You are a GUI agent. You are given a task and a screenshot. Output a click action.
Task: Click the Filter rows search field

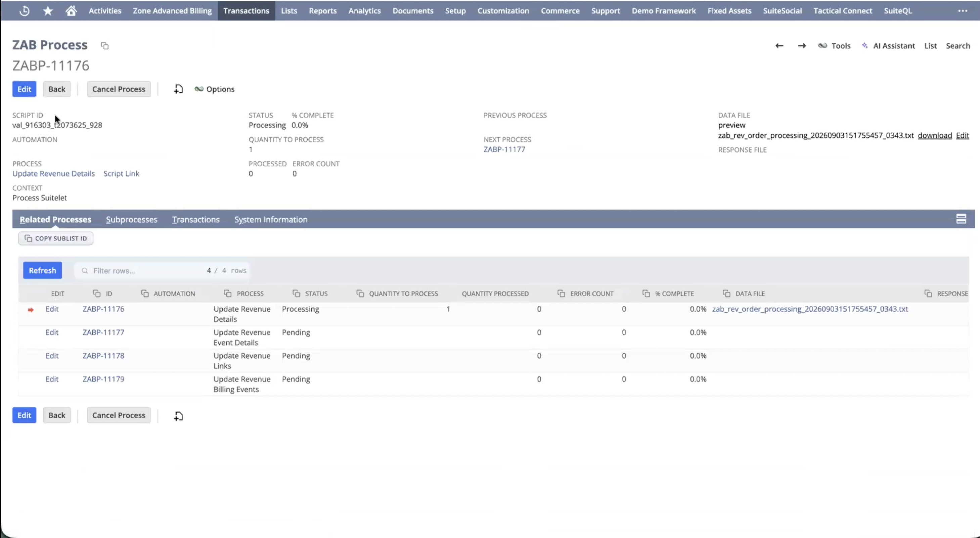[x=162, y=271]
